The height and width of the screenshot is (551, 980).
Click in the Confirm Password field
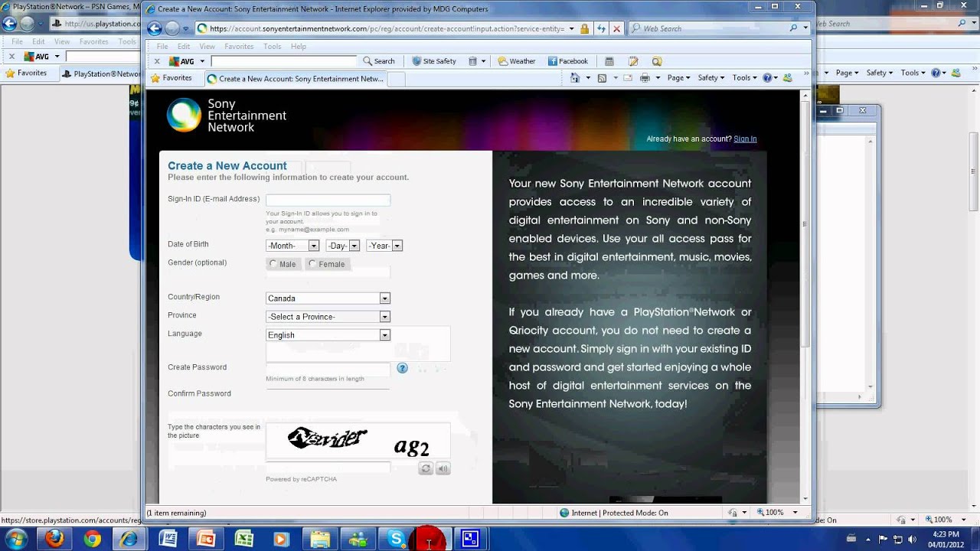click(328, 394)
